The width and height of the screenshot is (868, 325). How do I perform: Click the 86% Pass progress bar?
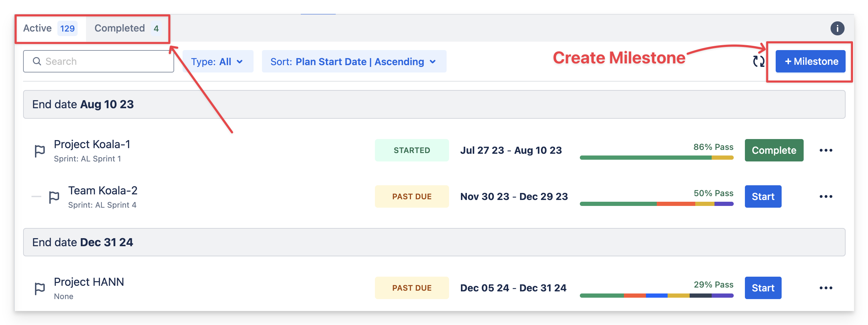coord(656,158)
